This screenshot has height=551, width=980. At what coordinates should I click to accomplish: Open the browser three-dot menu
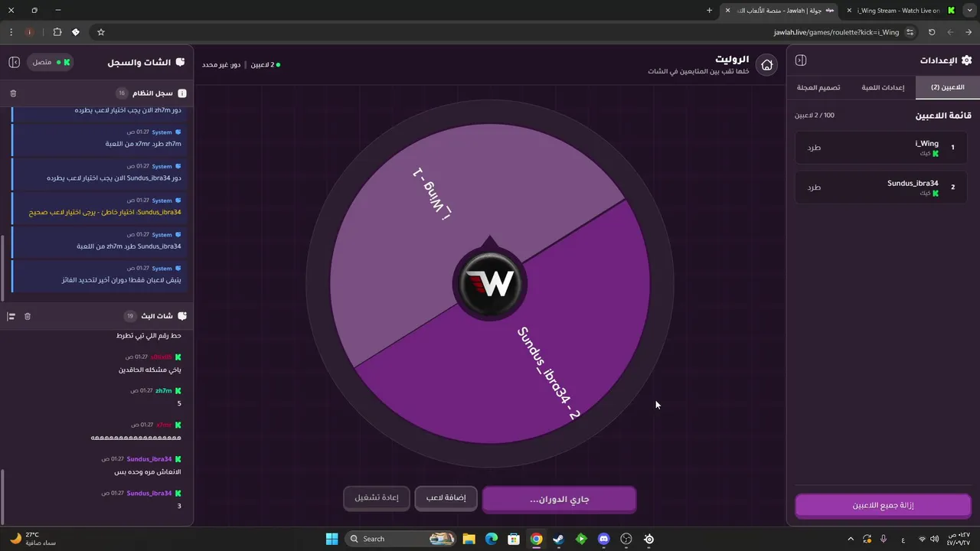(11, 32)
